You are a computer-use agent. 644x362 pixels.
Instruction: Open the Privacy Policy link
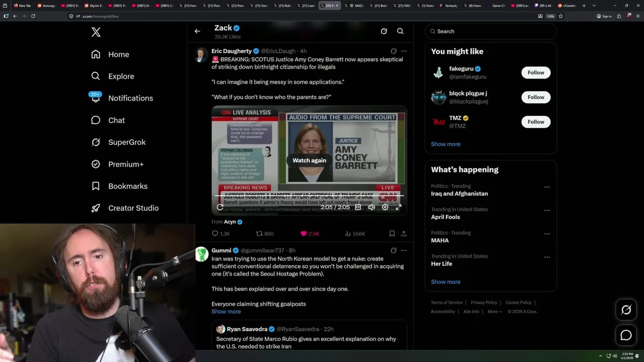click(484, 303)
